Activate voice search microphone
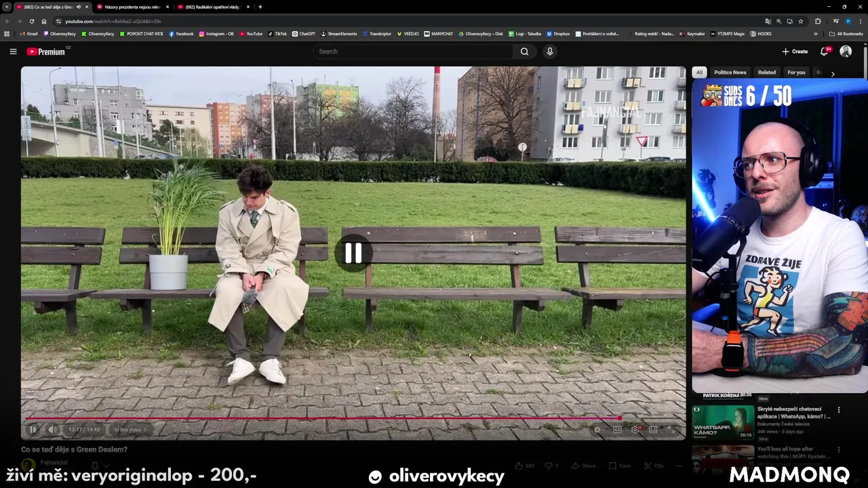The height and width of the screenshot is (488, 868). tap(550, 52)
